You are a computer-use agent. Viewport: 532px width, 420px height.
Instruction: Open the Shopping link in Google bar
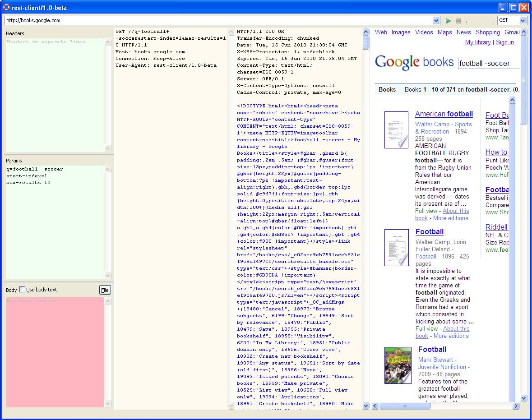pos(487,32)
